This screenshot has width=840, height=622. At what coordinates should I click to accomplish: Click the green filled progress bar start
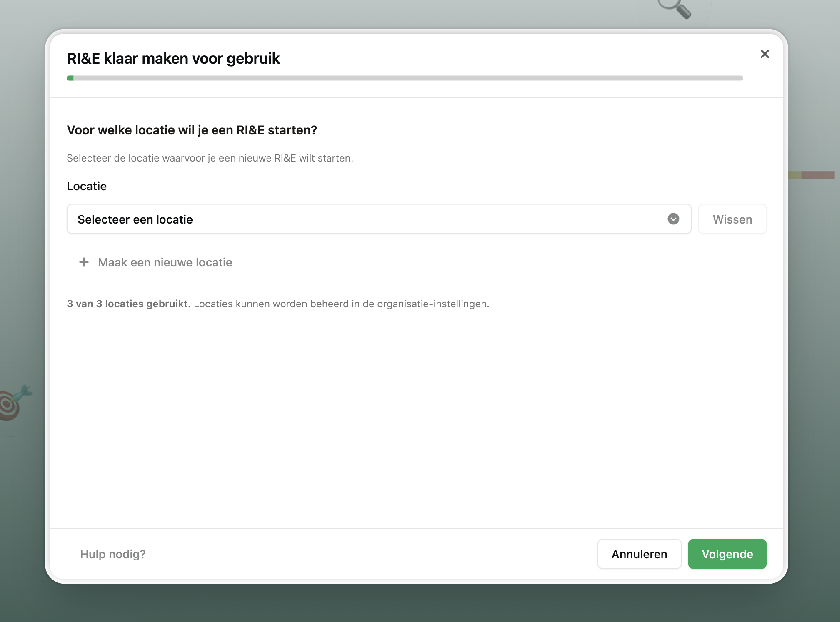pyautogui.click(x=70, y=78)
